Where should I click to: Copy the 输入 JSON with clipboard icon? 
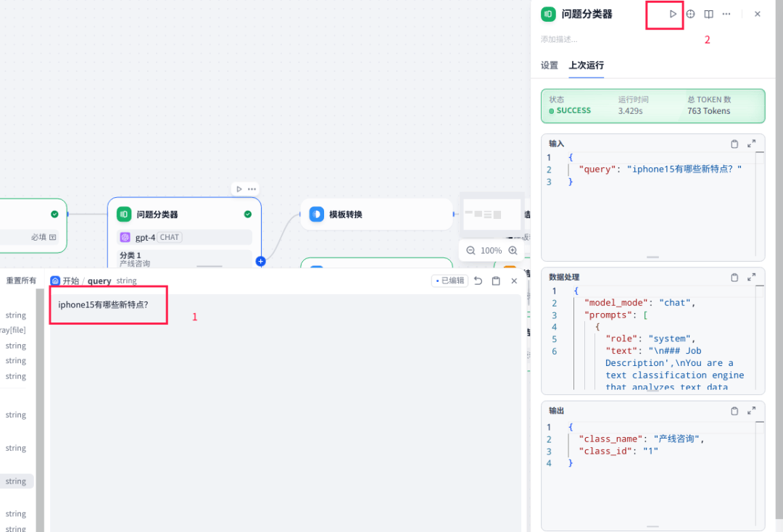pyautogui.click(x=734, y=144)
